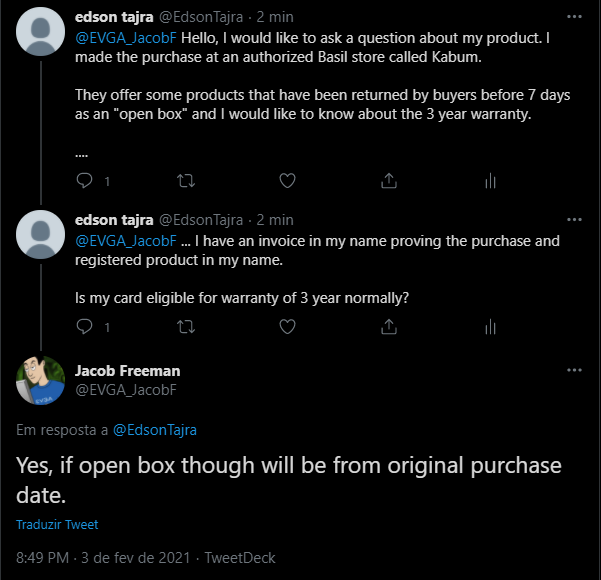Image resolution: width=601 pixels, height=580 pixels.
Task: Open more options on first tweet
Action: [573, 18]
